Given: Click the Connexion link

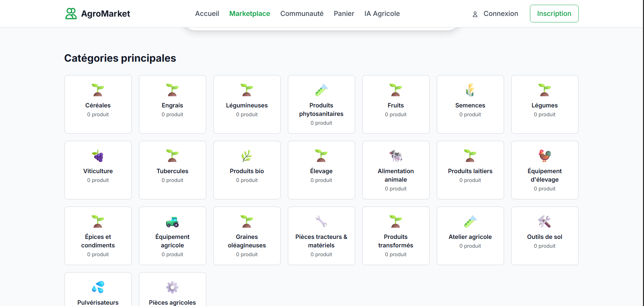Looking at the screenshot, I should [501, 14].
